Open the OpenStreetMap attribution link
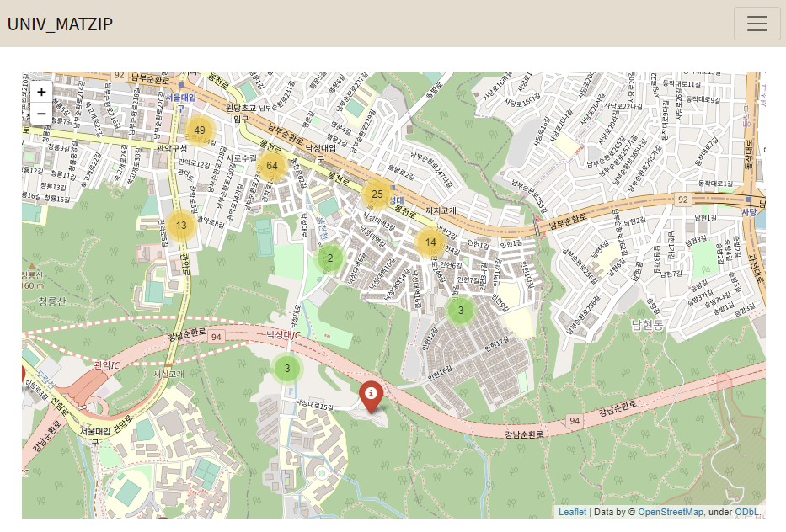 tap(671, 512)
